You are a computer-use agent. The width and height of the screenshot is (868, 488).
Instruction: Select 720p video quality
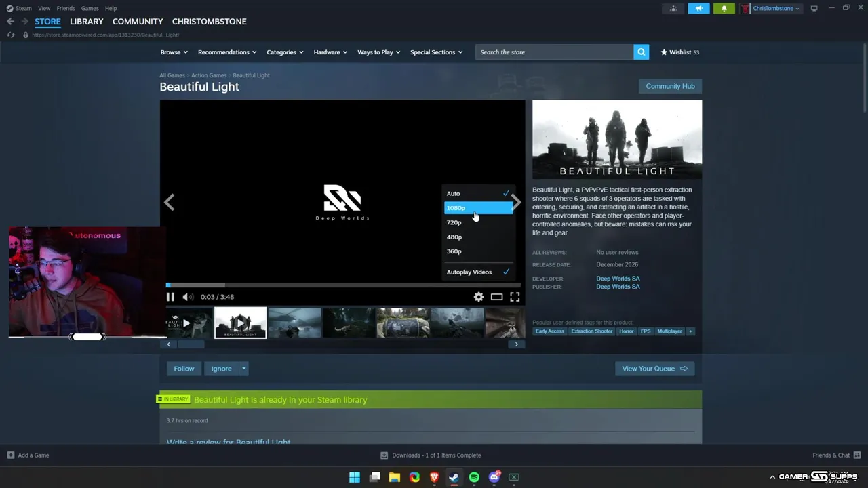tap(478, 222)
